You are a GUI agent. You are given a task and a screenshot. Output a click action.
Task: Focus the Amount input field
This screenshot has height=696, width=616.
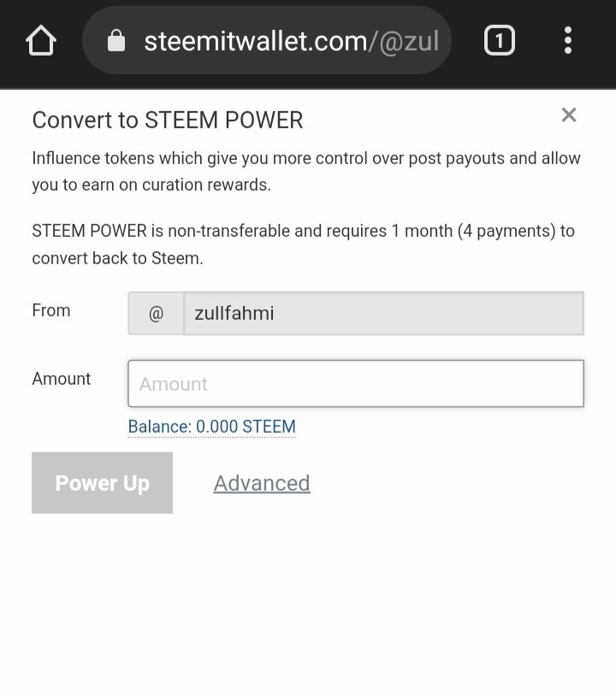356,383
